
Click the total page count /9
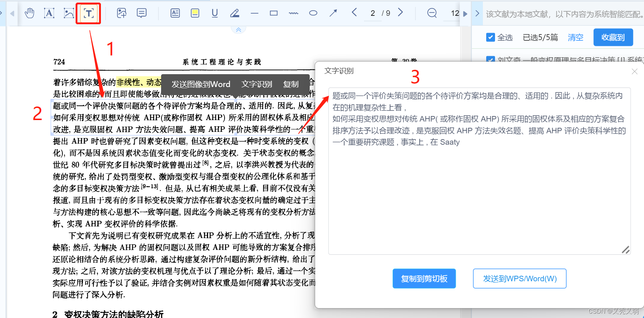pyautogui.click(x=386, y=13)
